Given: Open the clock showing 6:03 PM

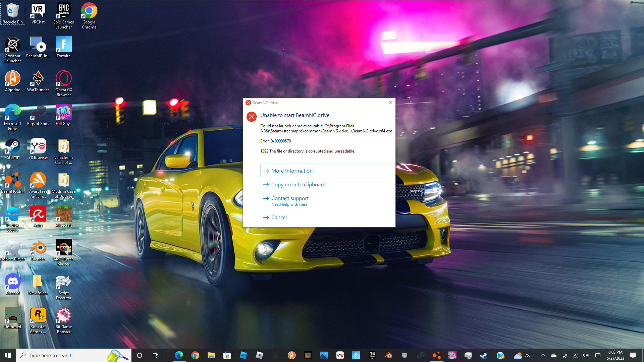Looking at the screenshot, I should [x=615, y=355].
